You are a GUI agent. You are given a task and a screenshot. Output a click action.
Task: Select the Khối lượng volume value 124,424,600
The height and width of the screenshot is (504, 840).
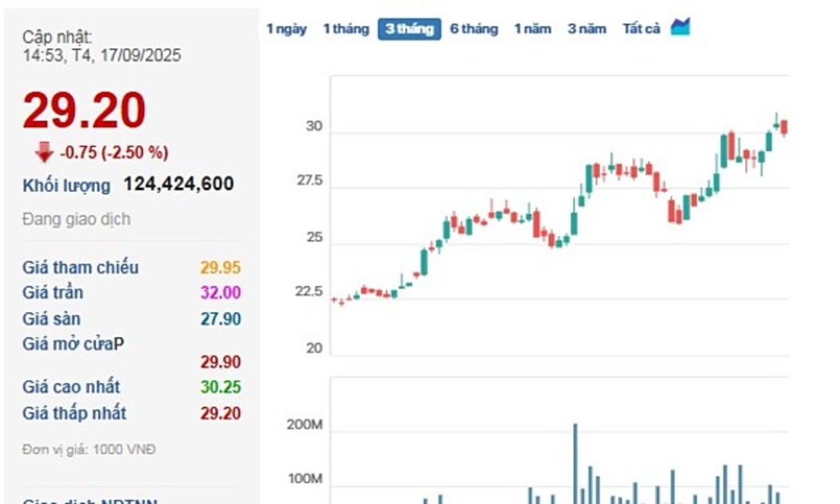178,185
